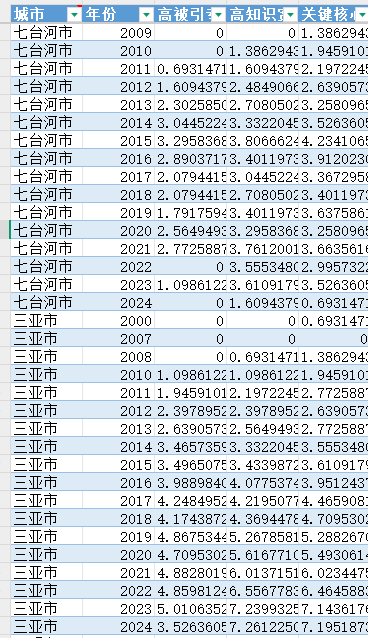Click year 2016 cell for 七台河市
Image resolution: width=368 pixels, height=638 pixels.
[118, 157]
